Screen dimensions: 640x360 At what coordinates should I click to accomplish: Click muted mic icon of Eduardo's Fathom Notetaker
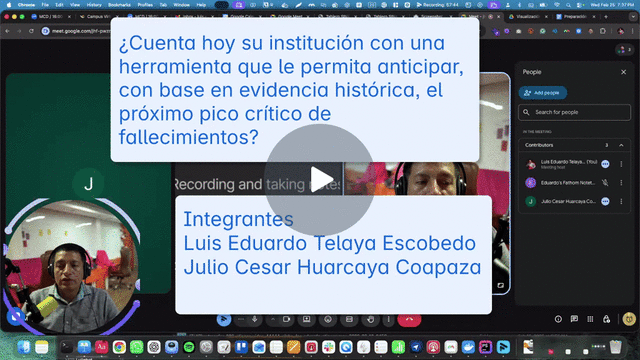pos(605,183)
